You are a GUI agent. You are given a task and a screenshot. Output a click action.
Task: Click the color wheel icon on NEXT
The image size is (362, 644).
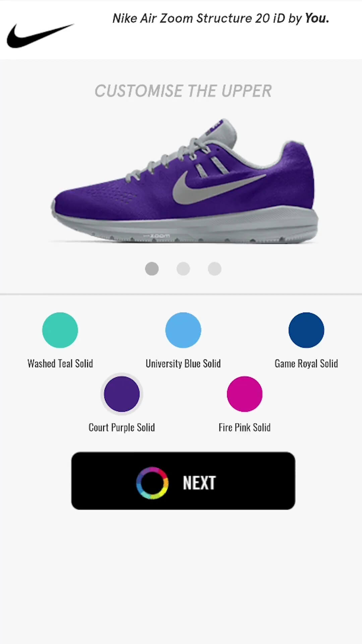coord(152,483)
